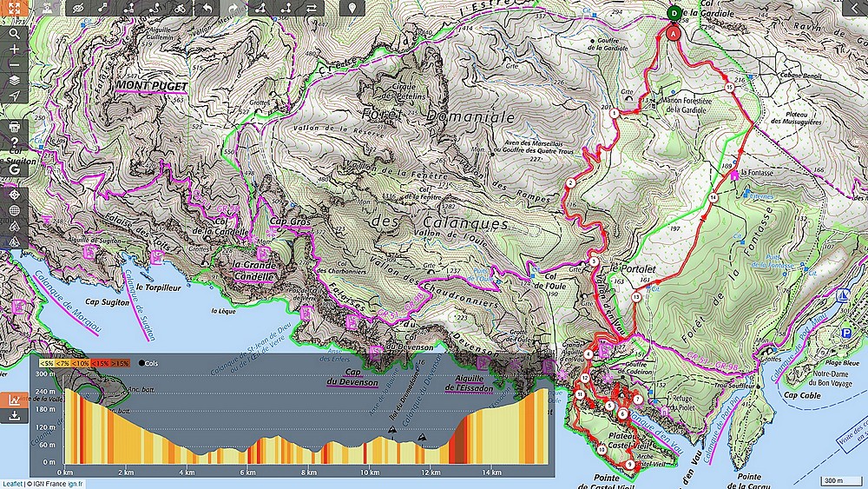Click the 'MONT PUGET' map label
The height and width of the screenshot is (489, 868).
click(x=152, y=86)
